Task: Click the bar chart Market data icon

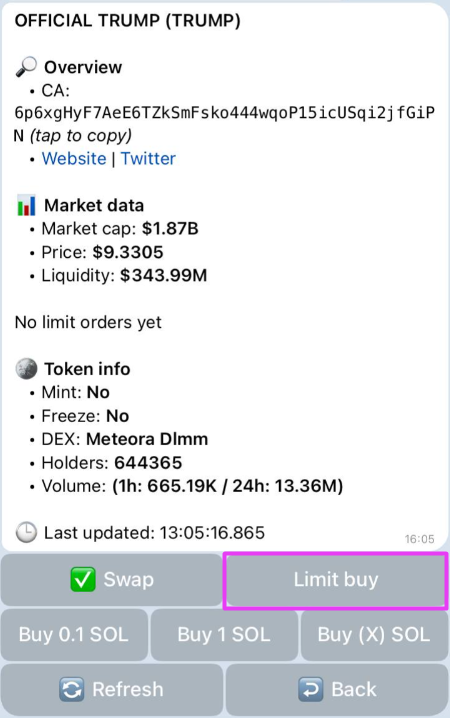Action: pos(26,205)
